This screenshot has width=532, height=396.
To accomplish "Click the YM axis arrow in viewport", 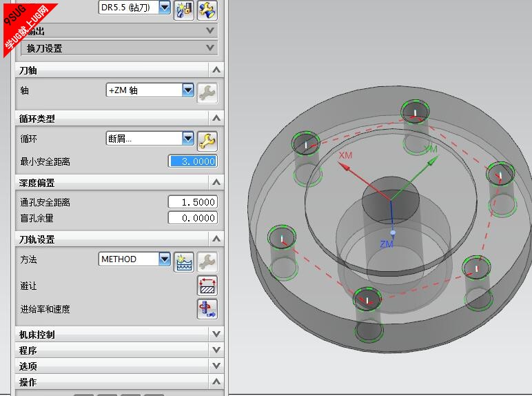I will coord(432,161).
